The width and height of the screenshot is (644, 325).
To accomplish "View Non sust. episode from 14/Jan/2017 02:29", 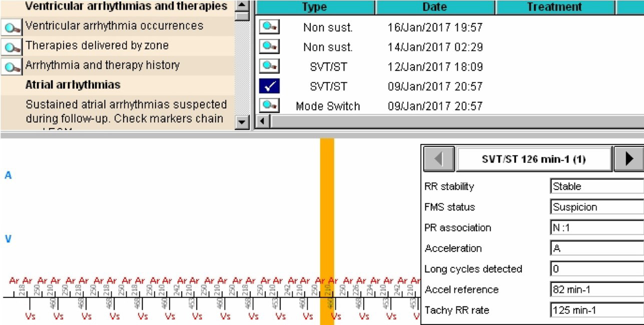I will 269,46.
